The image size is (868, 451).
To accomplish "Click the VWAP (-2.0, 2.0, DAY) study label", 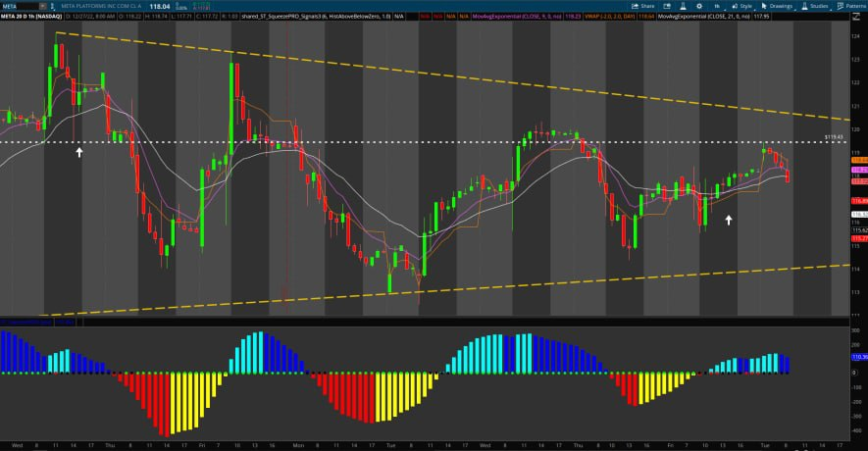I will 610,17.
